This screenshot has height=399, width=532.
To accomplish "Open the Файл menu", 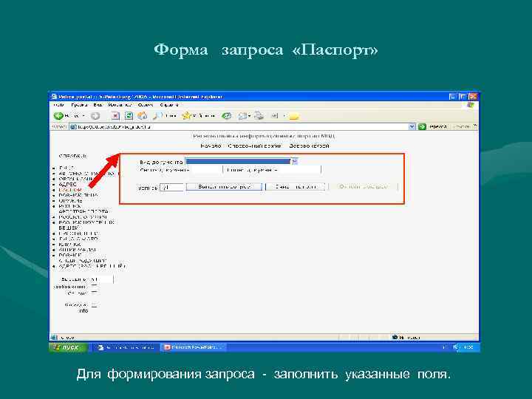I will tap(58, 105).
